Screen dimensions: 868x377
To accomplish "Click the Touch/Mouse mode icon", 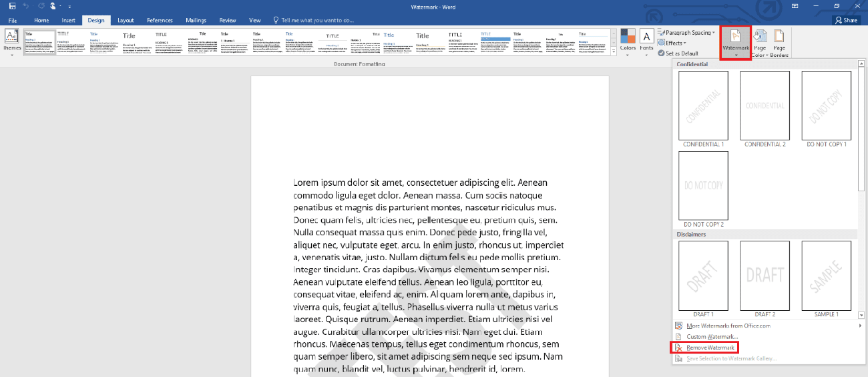I will click(53, 6).
